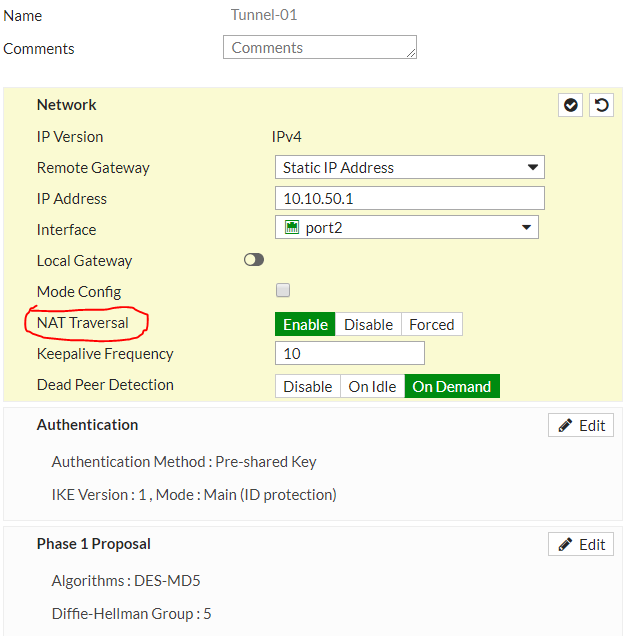The image size is (628, 636).
Task: Click the port2 interface icon
Action: [x=292, y=227]
